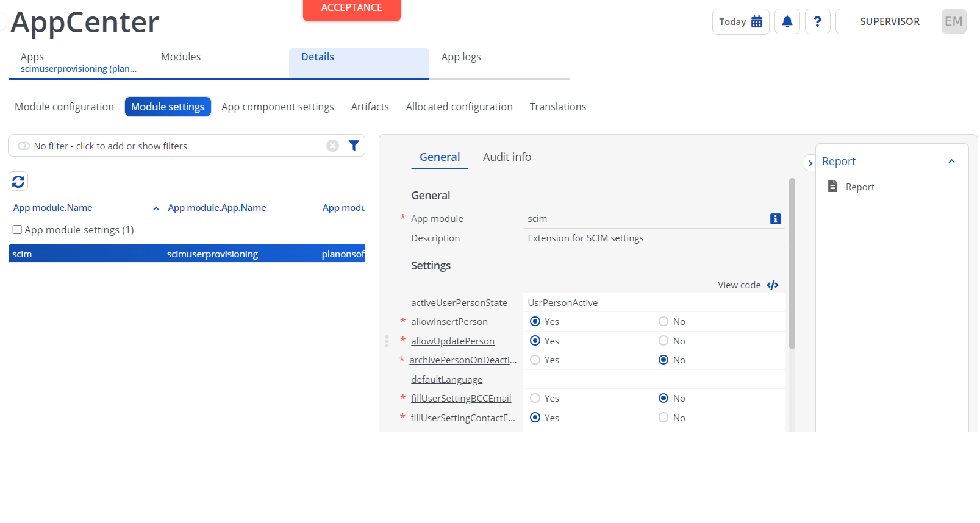Click the details panel vertical scrollbar

point(792,263)
